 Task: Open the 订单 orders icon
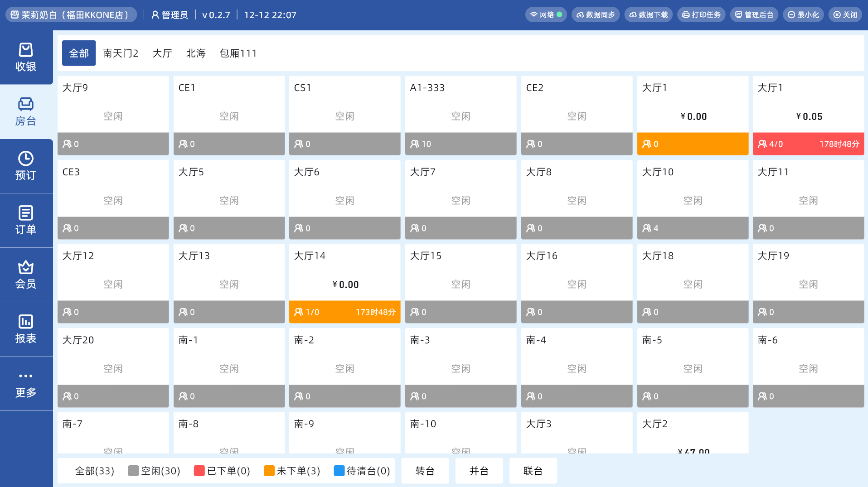pyautogui.click(x=26, y=213)
